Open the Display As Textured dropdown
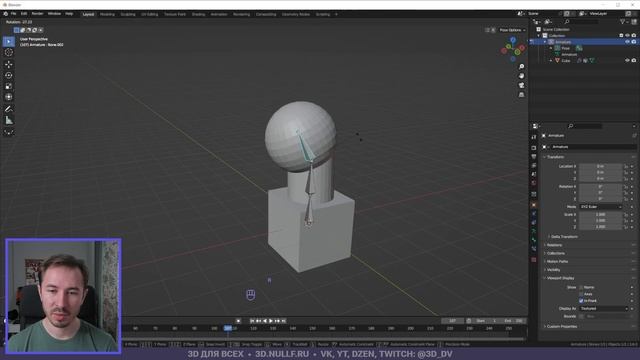Screen dimensions: 640x360 pos(604,309)
